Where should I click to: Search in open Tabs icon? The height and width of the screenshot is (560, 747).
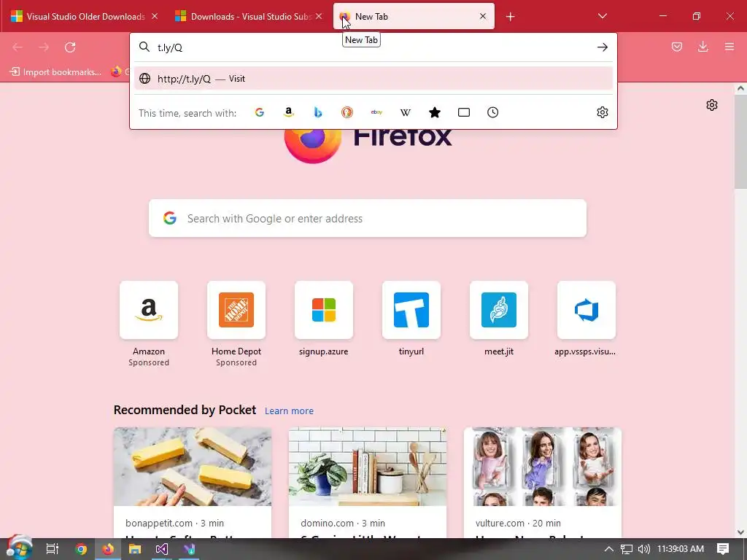click(x=464, y=112)
